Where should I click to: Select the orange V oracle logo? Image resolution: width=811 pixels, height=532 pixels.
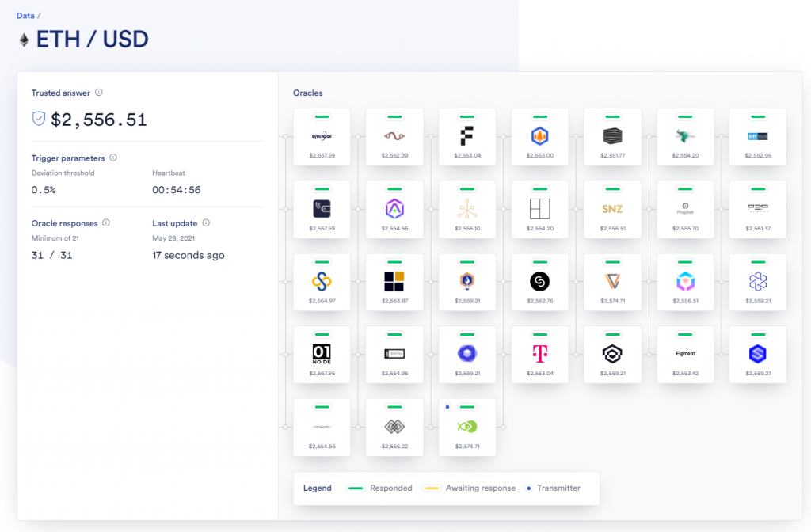pos(612,282)
